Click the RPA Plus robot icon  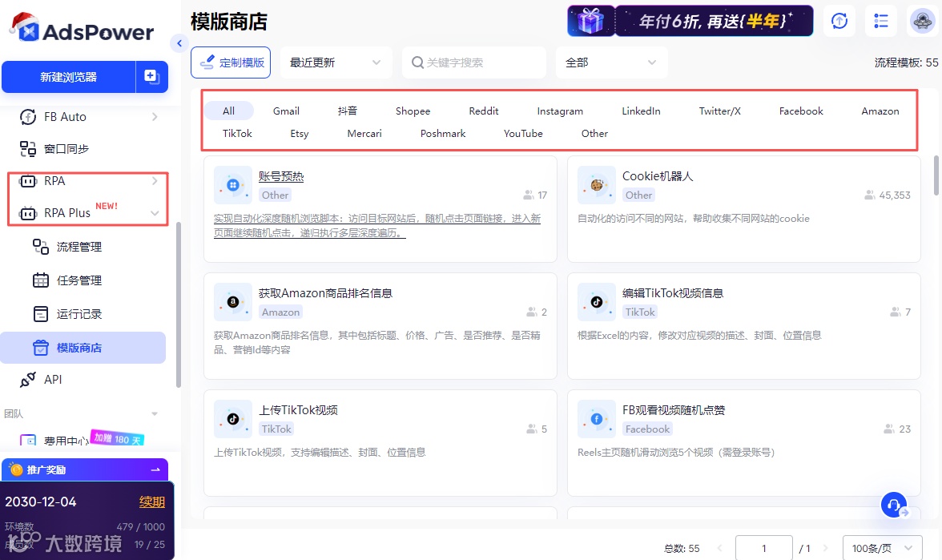[x=27, y=213]
